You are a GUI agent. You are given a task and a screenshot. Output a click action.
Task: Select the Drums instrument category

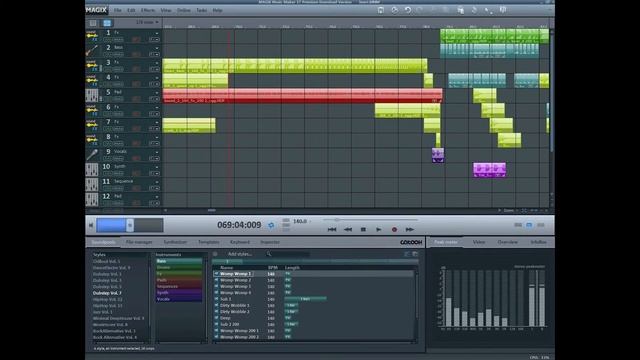pos(179,267)
